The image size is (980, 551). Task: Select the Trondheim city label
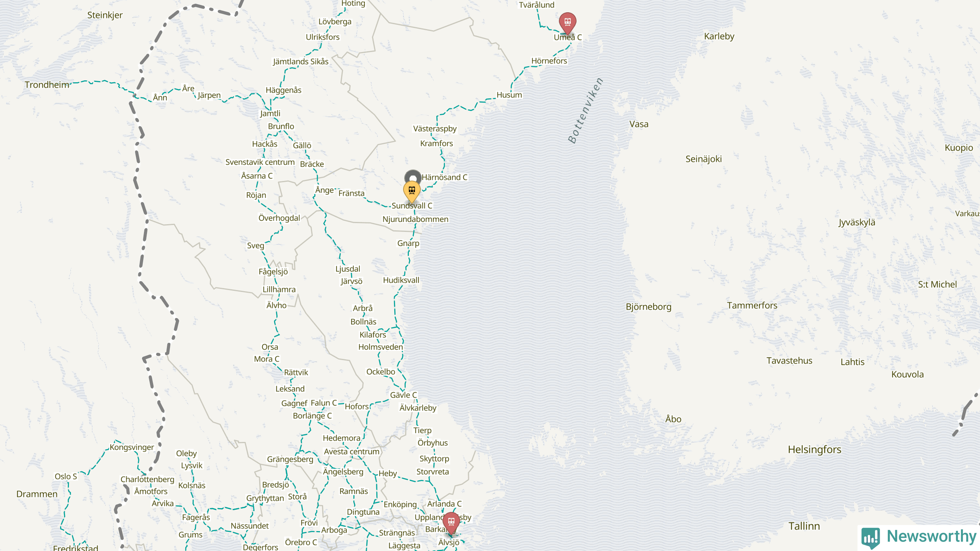click(47, 85)
